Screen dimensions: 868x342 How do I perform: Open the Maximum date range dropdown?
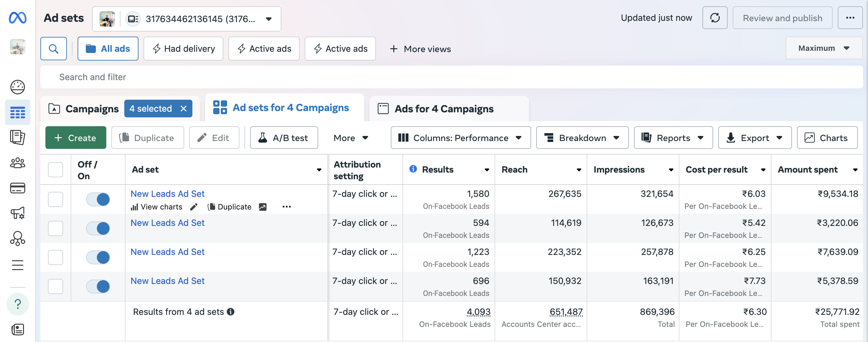click(x=823, y=49)
